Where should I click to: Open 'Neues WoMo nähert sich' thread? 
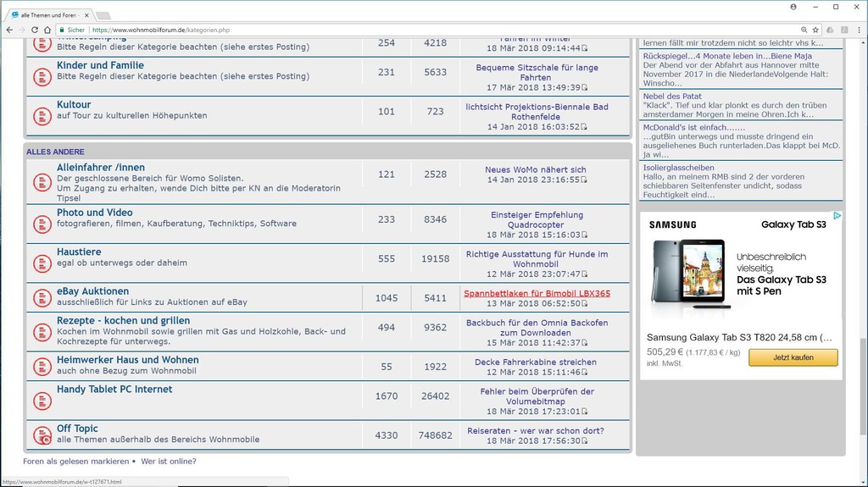click(x=536, y=169)
